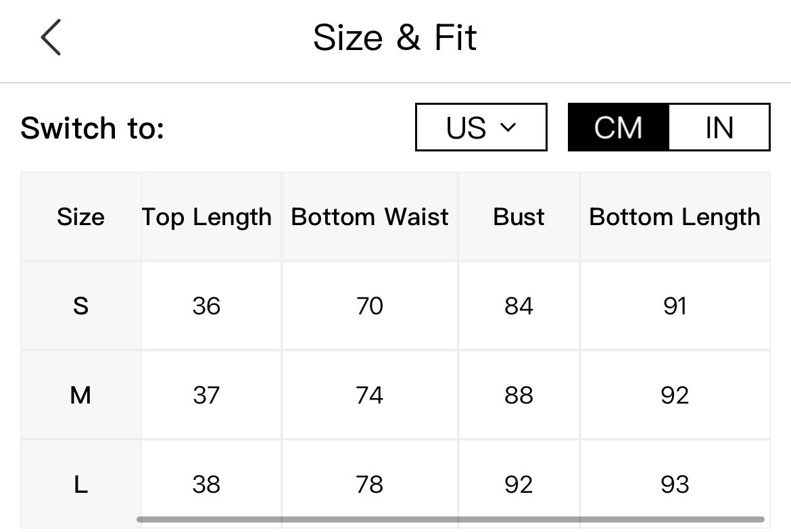This screenshot has width=791, height=532.
Task: Tap the back arrow icon
Action: pyautogui.click(x=51, y=37)
